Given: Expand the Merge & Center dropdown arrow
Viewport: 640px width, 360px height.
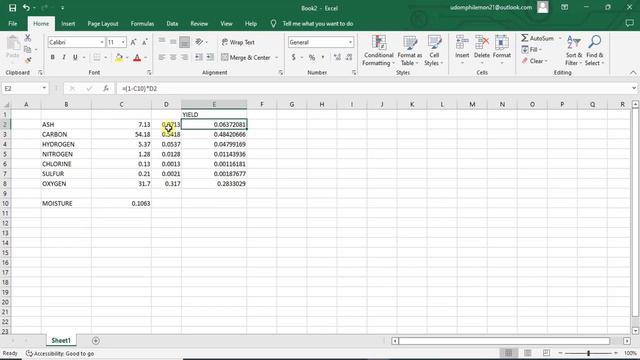Looking at the screenshot, I should (277, 58).
